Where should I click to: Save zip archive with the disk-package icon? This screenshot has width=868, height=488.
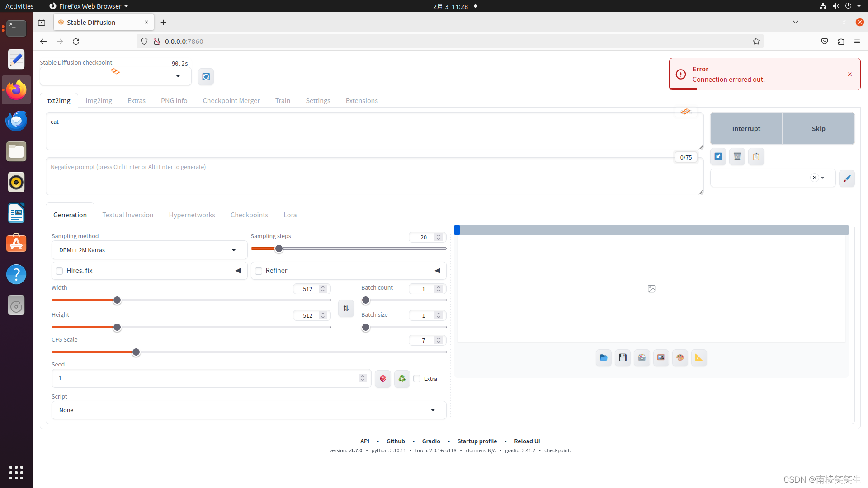[642, 357]
